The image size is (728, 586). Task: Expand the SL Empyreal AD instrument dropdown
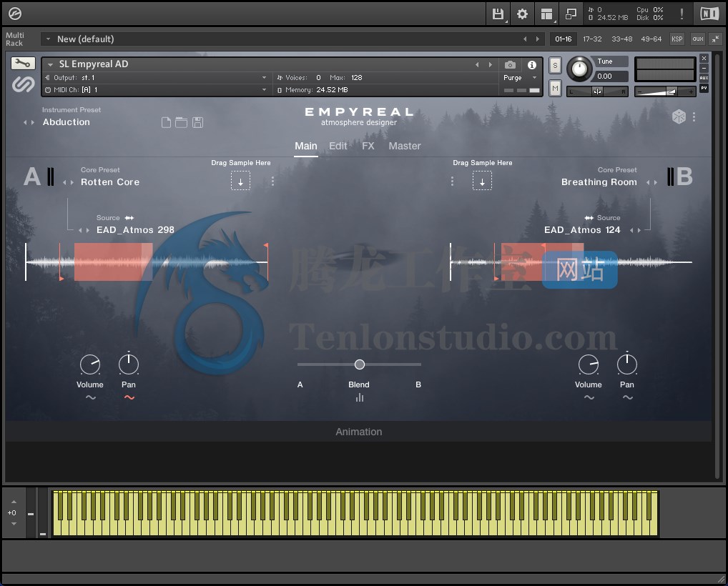pos(51,64)
